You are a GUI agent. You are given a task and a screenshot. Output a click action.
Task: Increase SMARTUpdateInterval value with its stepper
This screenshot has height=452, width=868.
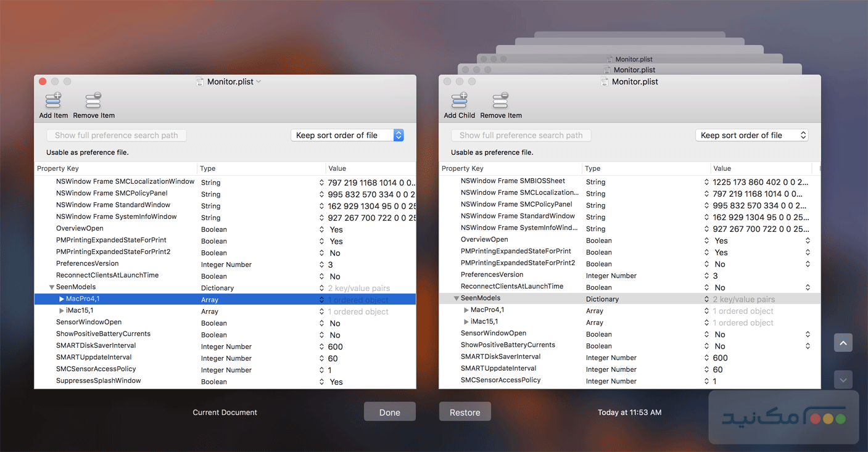coord(321,356)
